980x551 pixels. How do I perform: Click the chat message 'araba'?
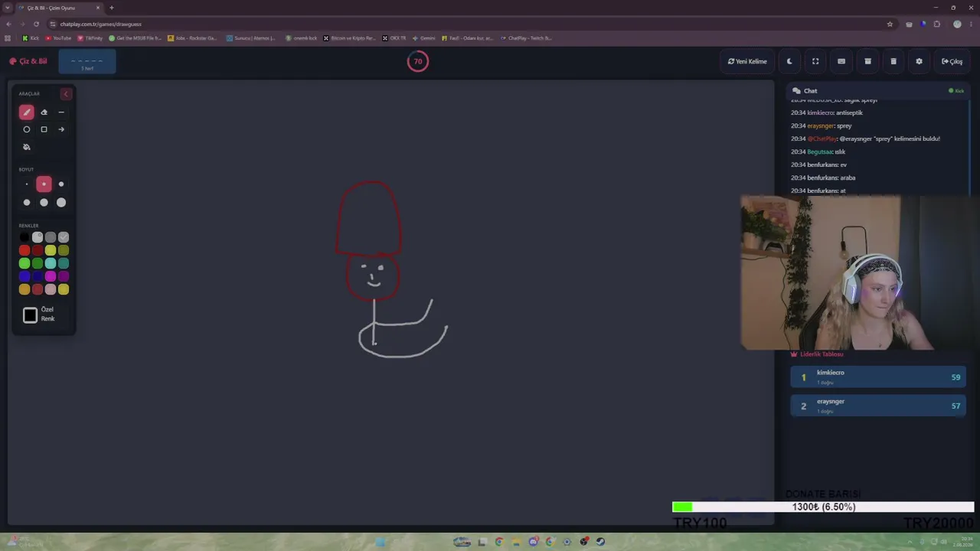(848, 178)
